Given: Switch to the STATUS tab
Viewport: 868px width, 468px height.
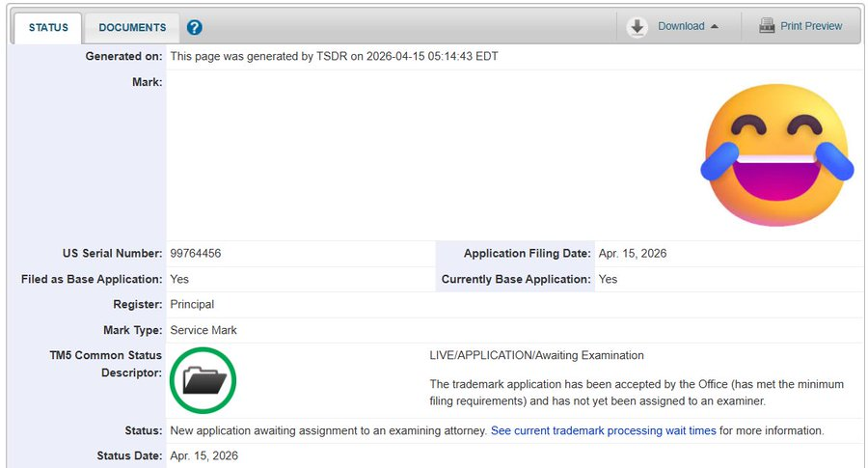Looking at the screenshot, I should click(x=48, y=28).
